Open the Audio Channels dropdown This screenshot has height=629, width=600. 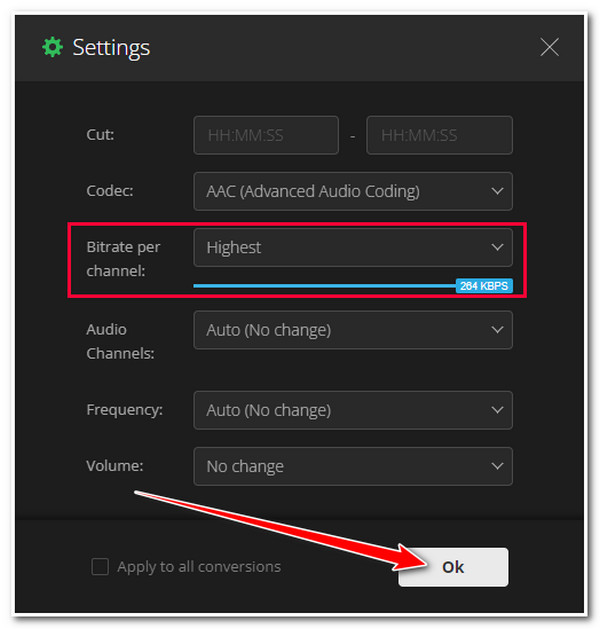[x=353, y=330]
